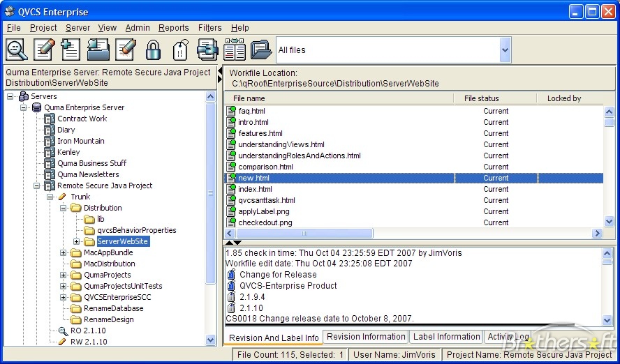Click the padlock lock toolbar icon

pyautogui.click(x=153, y=50)
